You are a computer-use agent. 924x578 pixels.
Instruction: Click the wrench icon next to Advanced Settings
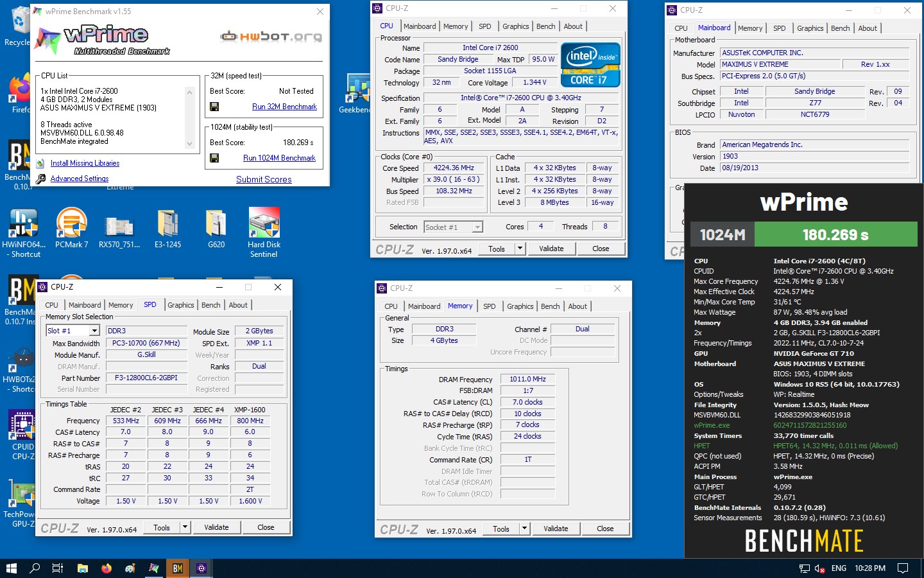tap(40, 179)
